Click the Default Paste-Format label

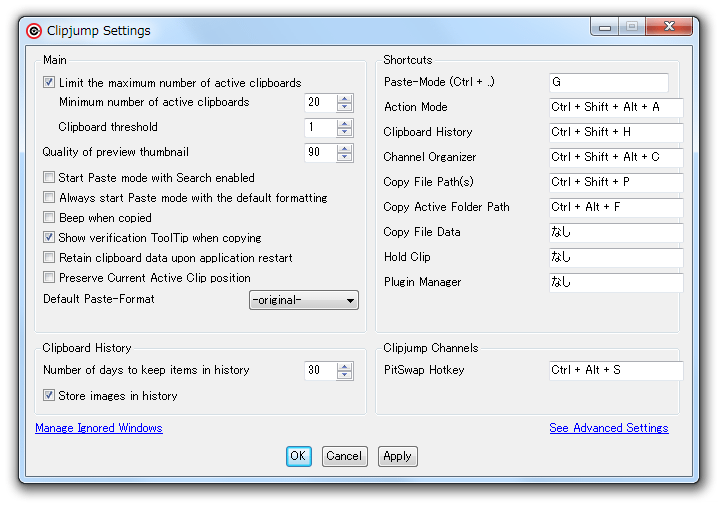[x=99, y=299]
